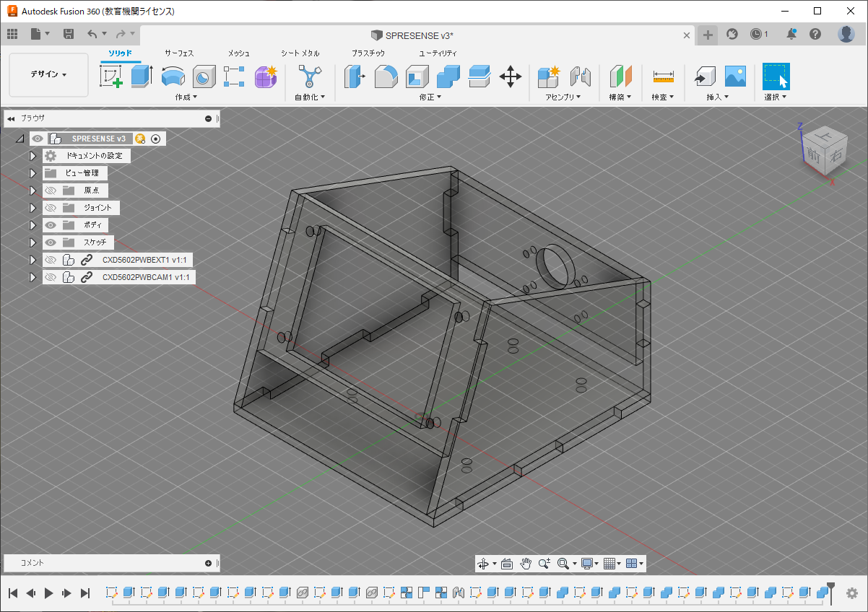Open the デザイン workspace dropdown

(48, 74)
